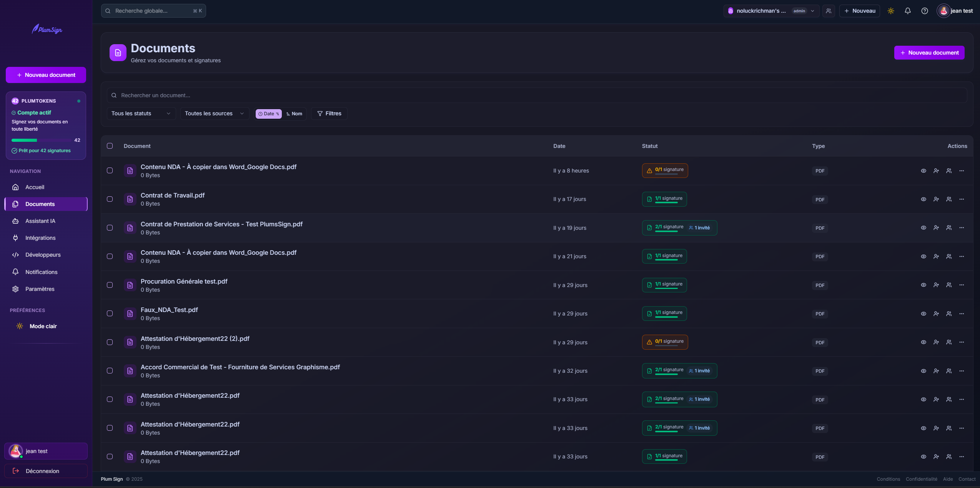Screen dimensions: 980x488
Task: Check Procuration Générale test.pdf checkbox
Action: pyautogui.click(x=110, y=285)
